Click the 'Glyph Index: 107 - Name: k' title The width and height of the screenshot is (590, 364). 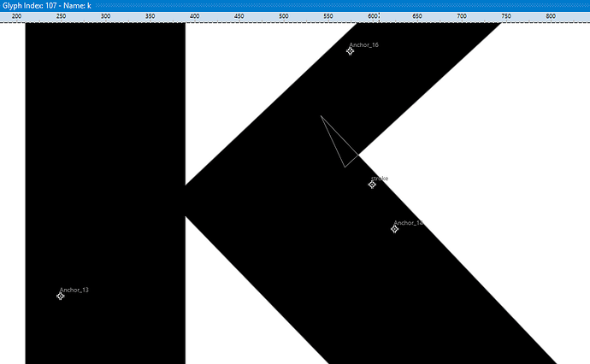47,6
